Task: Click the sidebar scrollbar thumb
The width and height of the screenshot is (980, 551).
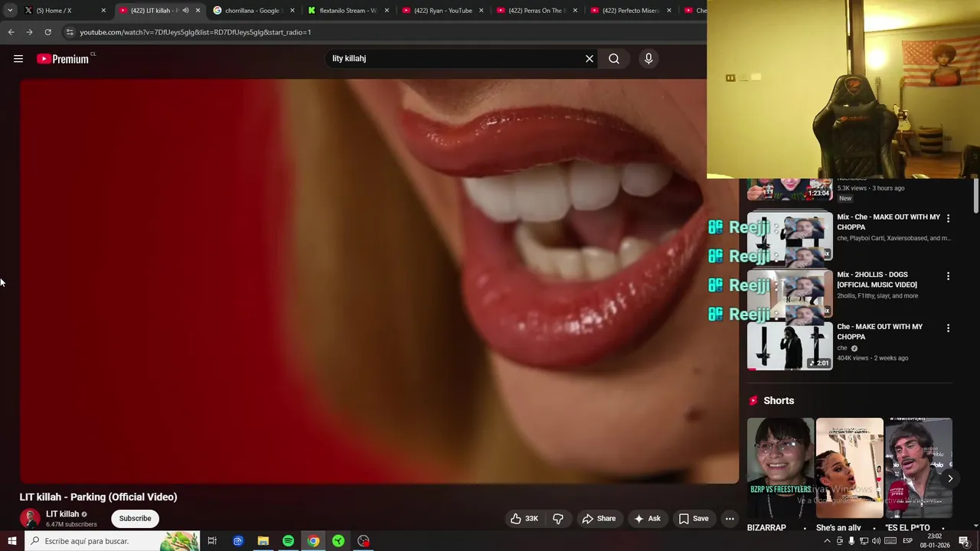Action: (x=975, y=196)
